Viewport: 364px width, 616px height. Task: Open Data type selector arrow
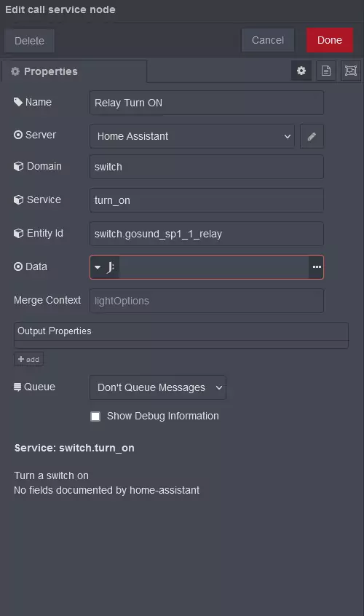pos(98,267)
